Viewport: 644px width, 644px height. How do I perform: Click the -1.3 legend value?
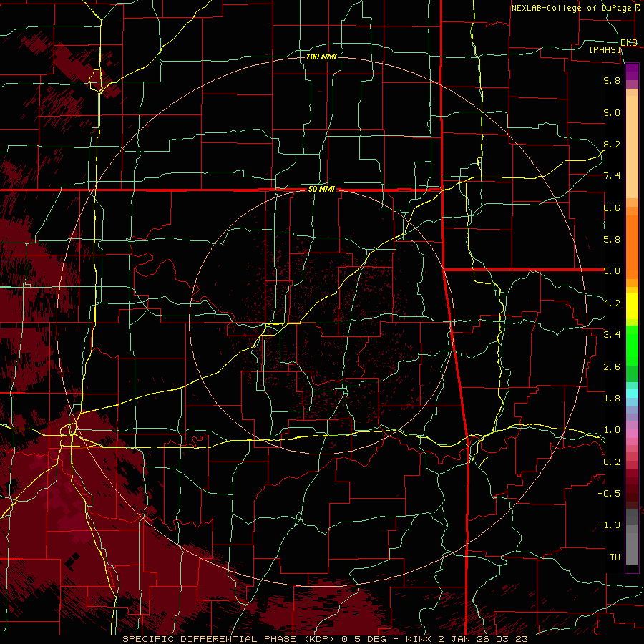(609, 525)
